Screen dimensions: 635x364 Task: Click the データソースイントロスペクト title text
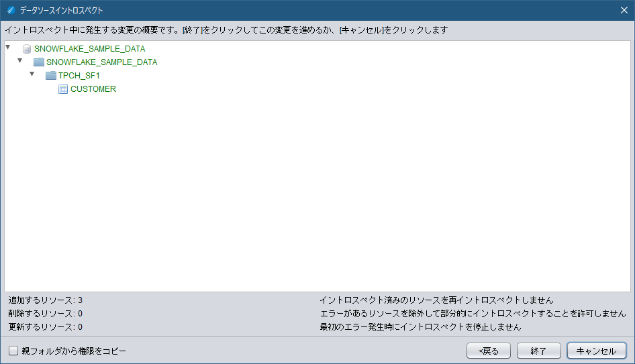point(61,11)
